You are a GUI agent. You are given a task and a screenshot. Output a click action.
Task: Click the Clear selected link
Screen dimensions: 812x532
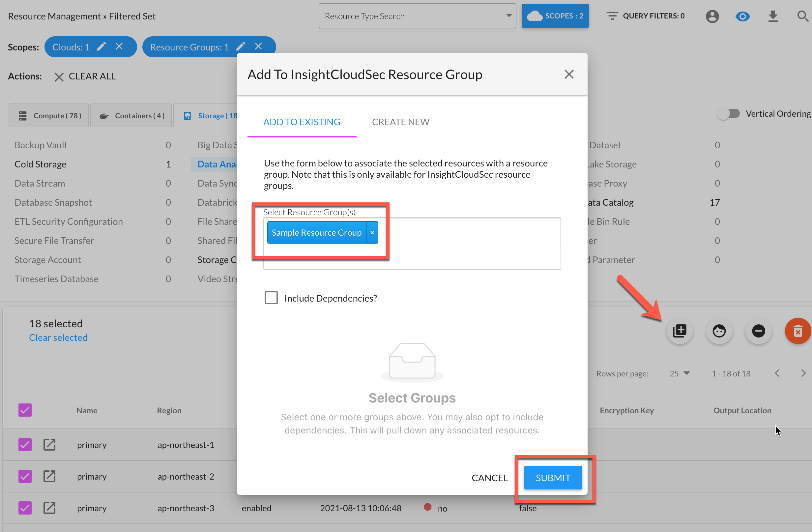(x=58, y=338)
